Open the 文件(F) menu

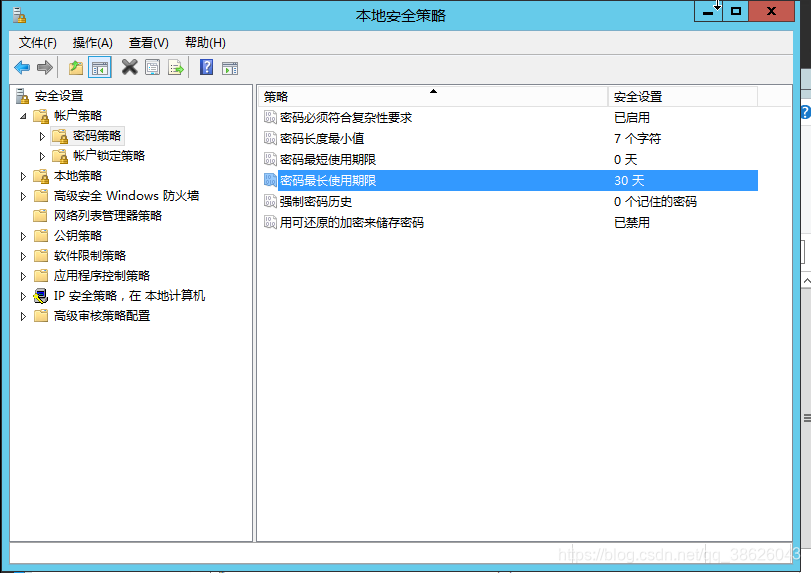point(38,43)
